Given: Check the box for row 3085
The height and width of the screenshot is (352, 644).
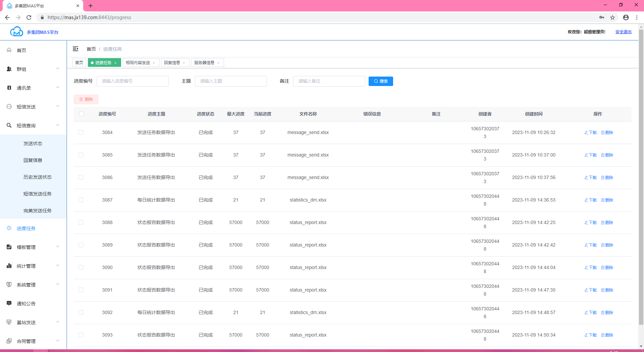Looking at the screenshot, I should pos(81,155).
